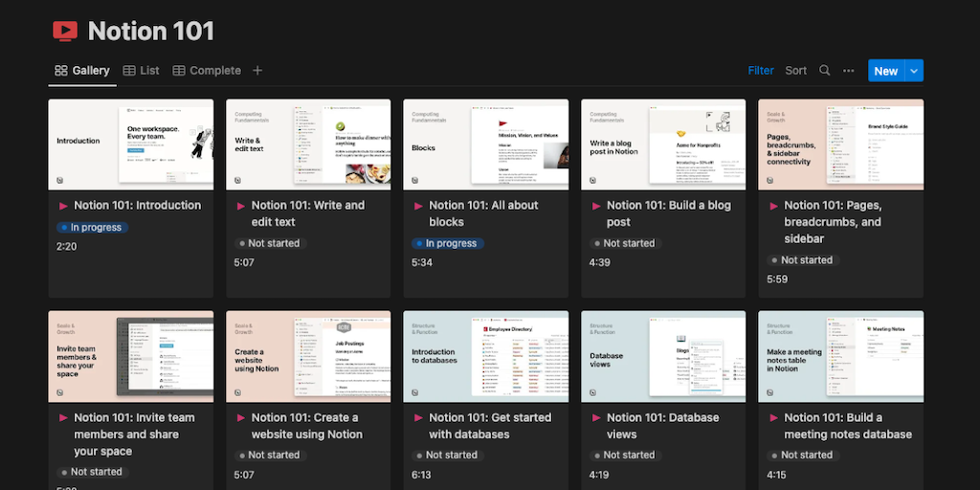
Task: Open the Sort options
Action: click(x=795, y=71)
